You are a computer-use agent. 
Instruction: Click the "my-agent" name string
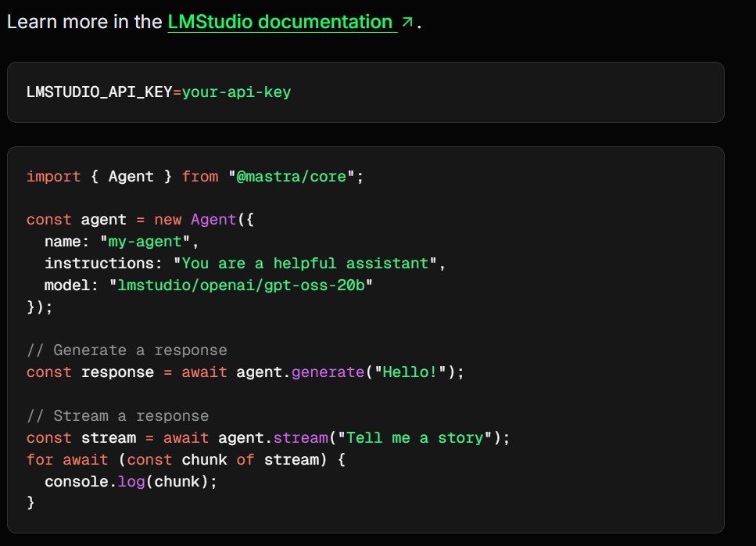145,242
